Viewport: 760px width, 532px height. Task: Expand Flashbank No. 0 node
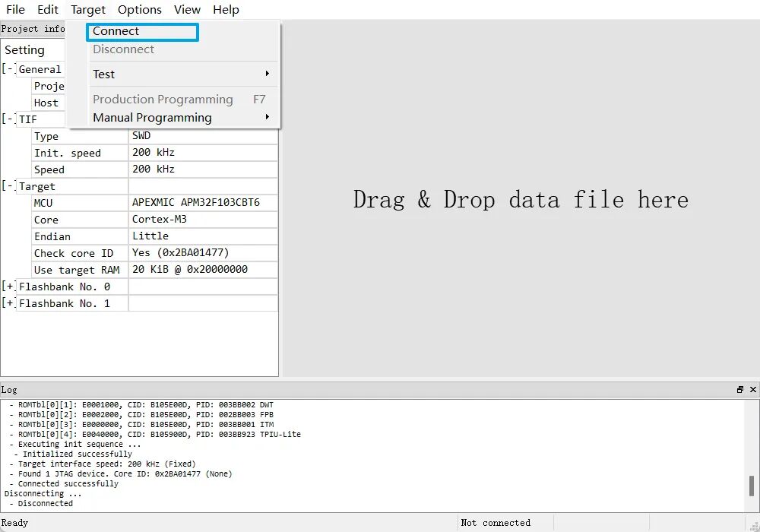[x=8, y=287]
